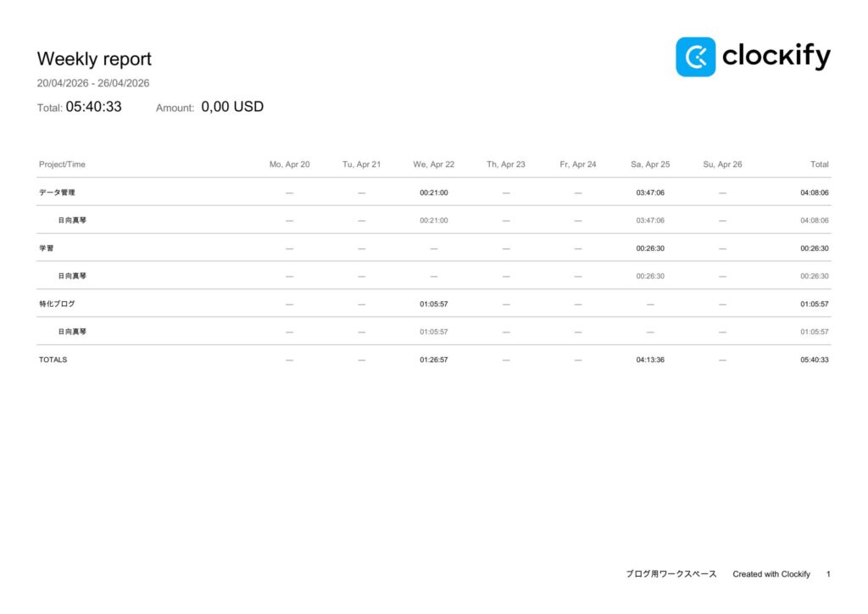
Task: Click the Total column header
Action: click(819, 165)
